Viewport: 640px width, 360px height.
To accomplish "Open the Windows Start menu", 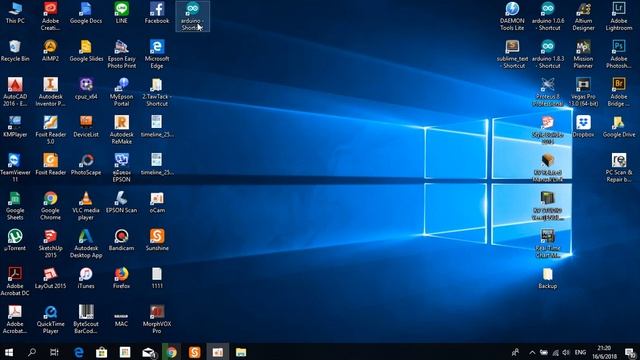I will [x=9, y=352].
